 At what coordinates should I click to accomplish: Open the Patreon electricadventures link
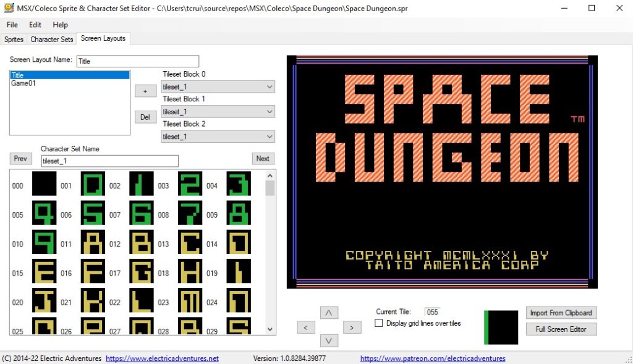[x=433, y=358]
